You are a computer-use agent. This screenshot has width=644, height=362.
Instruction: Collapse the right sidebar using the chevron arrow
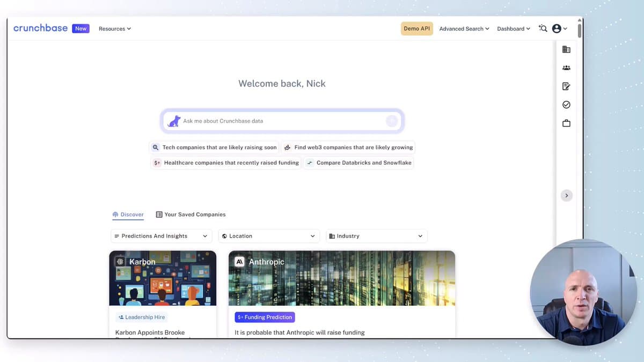[x=567, y=195]
